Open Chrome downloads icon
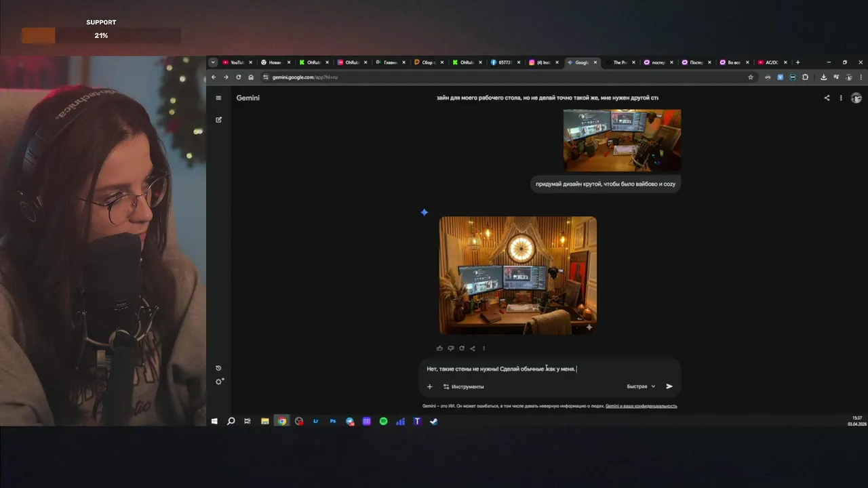 click(x=823, y=77)
